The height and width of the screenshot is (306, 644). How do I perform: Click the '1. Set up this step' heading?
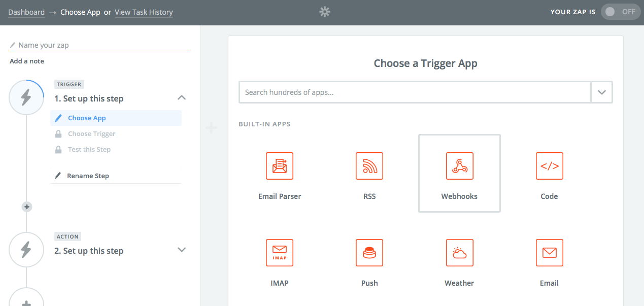pos(89,98)
